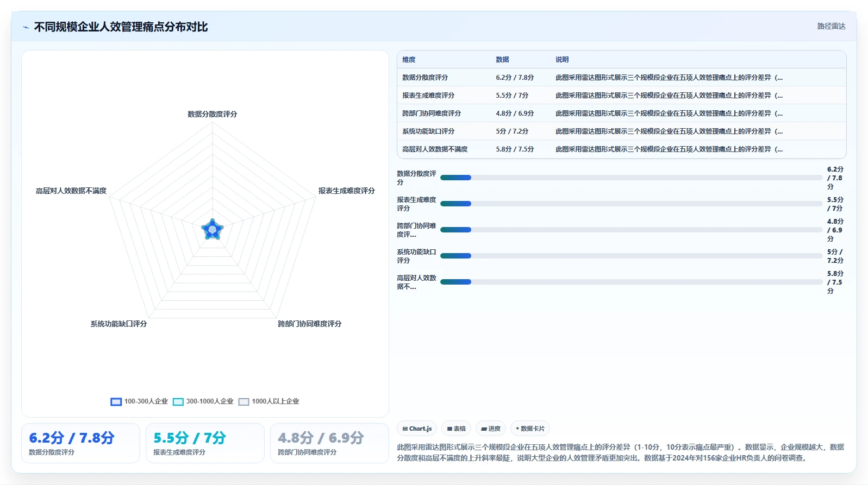Click the 高层对人效数据不满度 radar axis label
868x485 pixels.
71,191
